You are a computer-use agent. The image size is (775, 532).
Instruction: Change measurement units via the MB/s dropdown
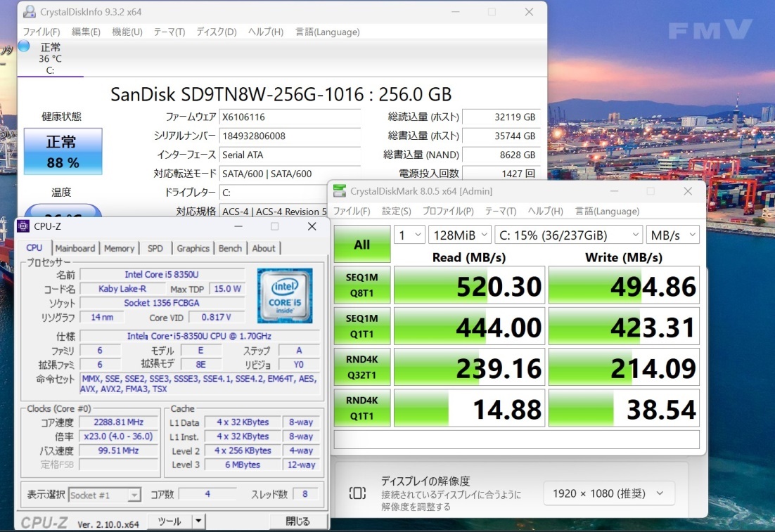(x=672, y=235)
